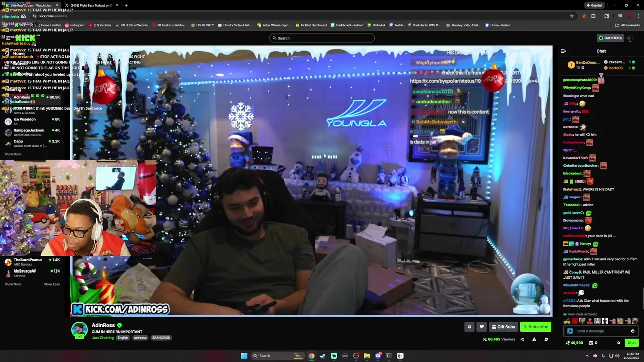Open the DistroKid bookmark
The height and width of the screenshot is (362, 644).
tap(376, 25)
